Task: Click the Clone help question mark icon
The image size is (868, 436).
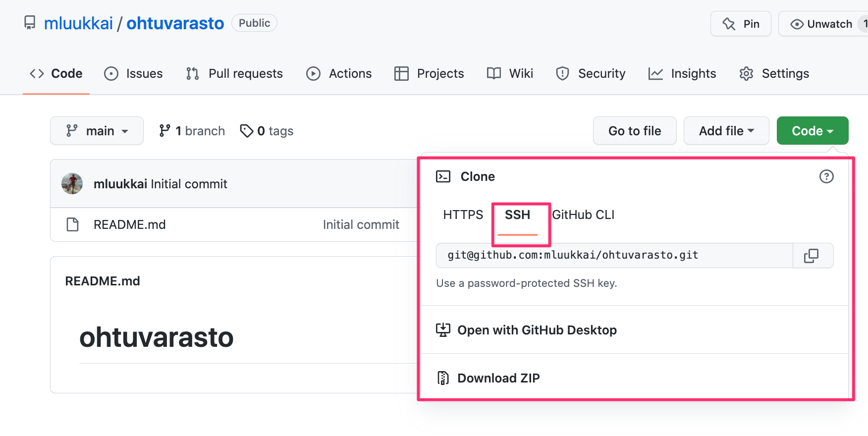Action: coord(826,176)
